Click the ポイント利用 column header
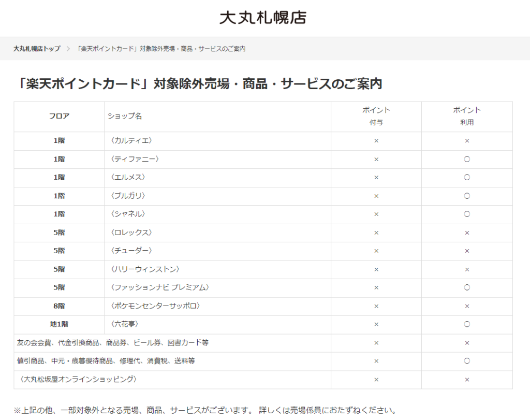Screen dimensions: 530x420 pyautogui.click(x=467, y=116)
